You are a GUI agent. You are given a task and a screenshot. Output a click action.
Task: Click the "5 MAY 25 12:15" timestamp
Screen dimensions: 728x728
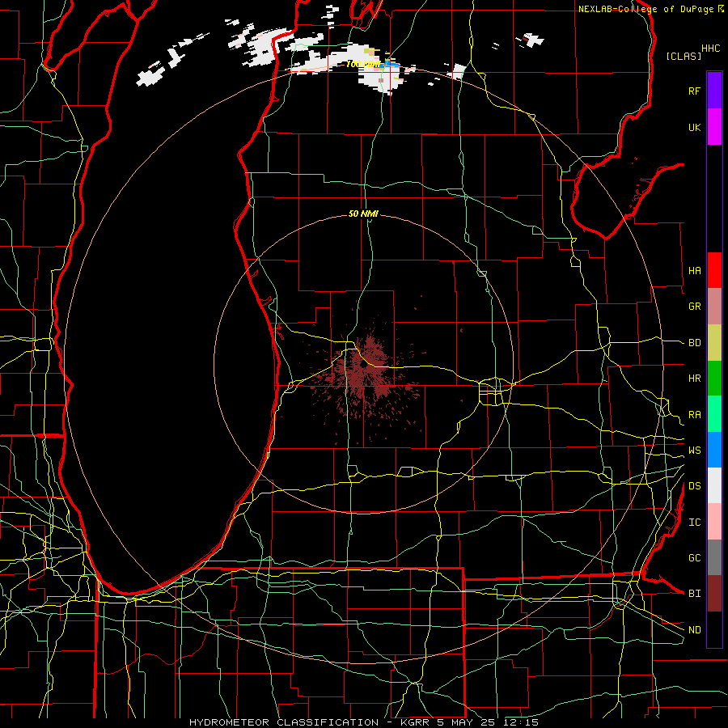pyautogui.click(x=488, y=722)
